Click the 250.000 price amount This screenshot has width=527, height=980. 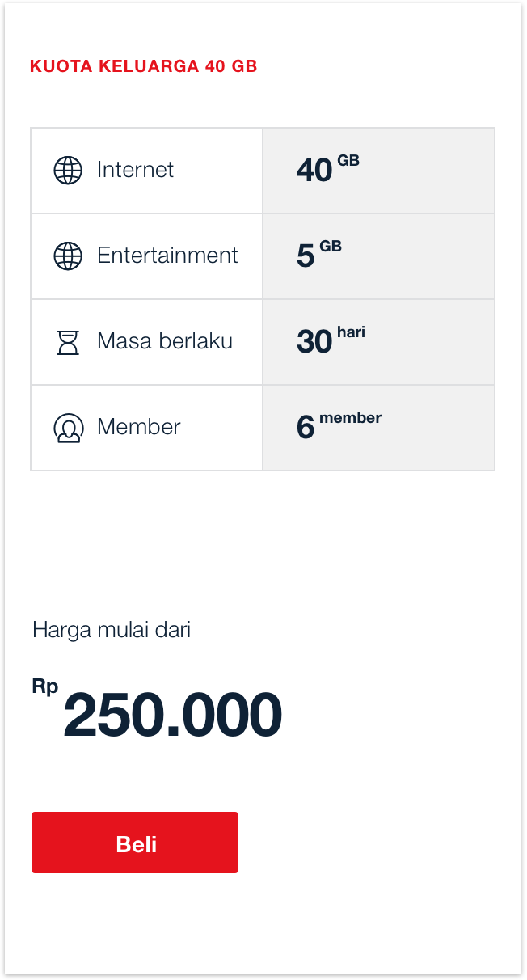(x=172, y=716)
